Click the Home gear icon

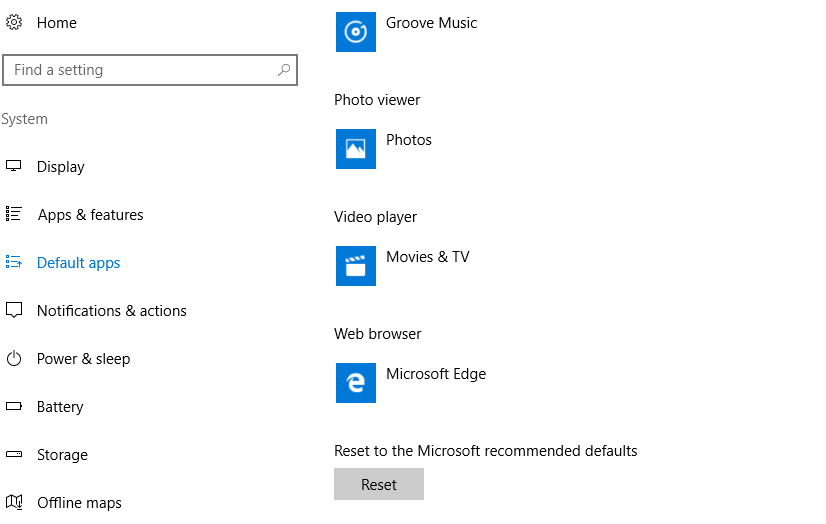[14, 23]
